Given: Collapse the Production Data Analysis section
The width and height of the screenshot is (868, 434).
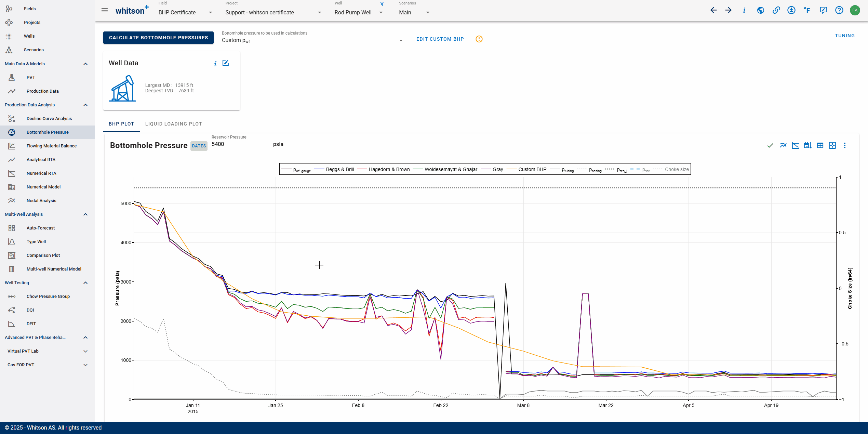Looking at the screenshot, I should [85, 105].
